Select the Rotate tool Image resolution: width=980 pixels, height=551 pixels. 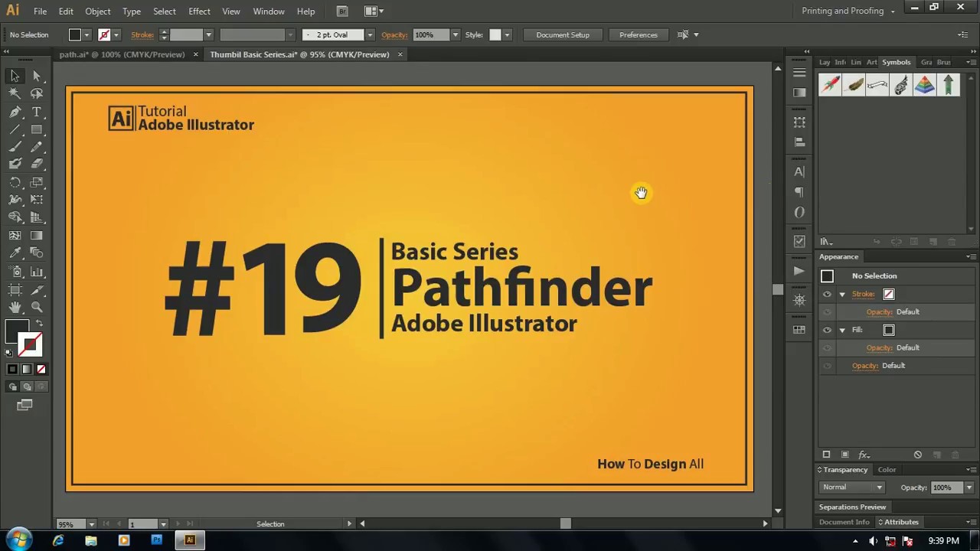pyautogui.click(x=15, y=182)
